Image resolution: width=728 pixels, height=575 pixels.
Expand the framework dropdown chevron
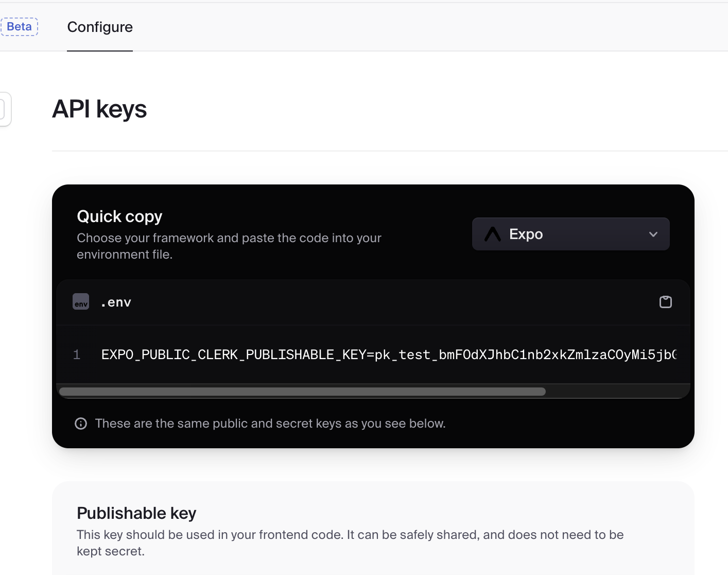pos(653,234)
